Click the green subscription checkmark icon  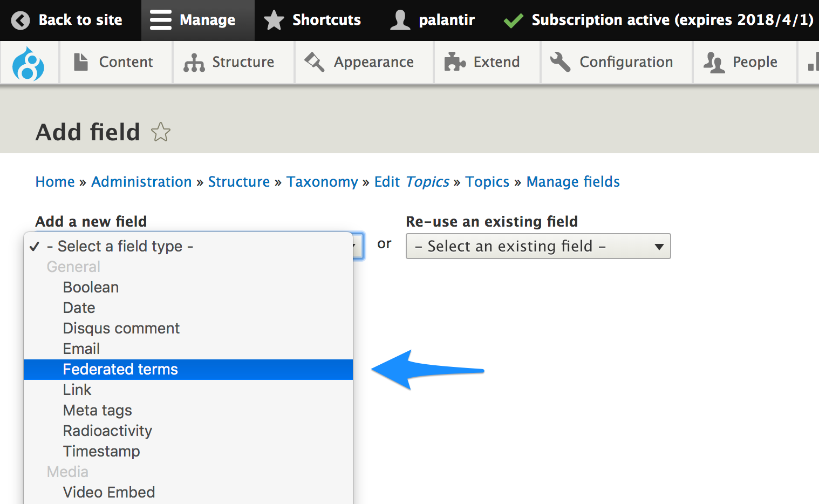pos(513,21)
